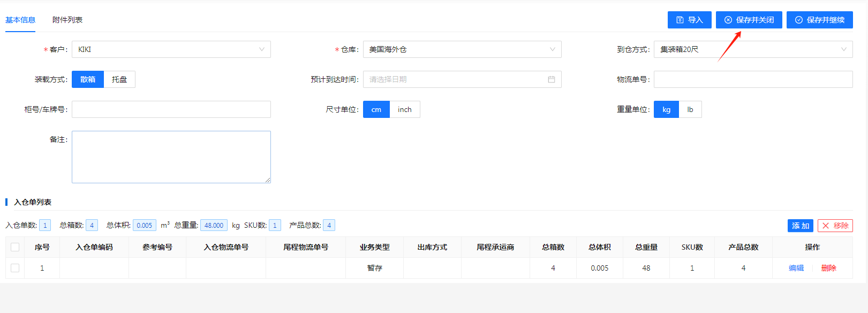This screenshot has width=868, height=313.
Task: Focus the 备注 remarks text area
Action: point(171,157)
